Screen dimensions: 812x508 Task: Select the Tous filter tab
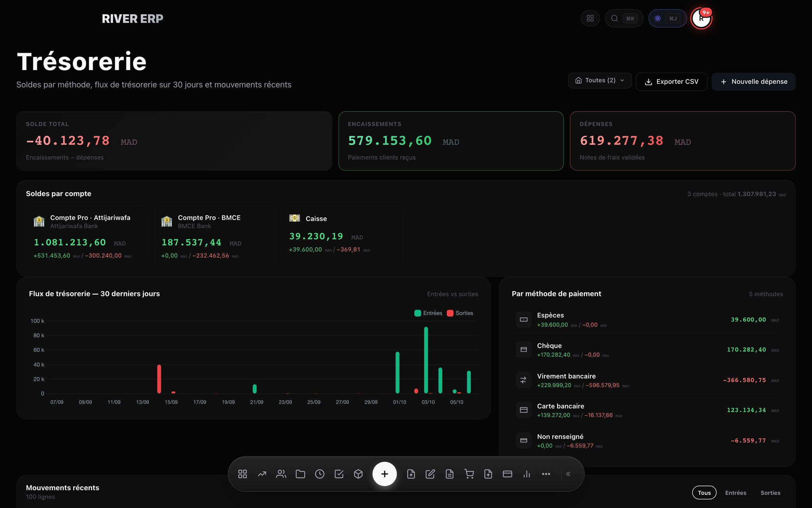click(x=704, y=493)
